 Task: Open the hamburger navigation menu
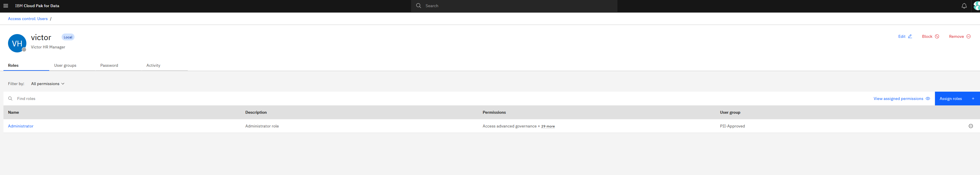[x=6, y=6]
